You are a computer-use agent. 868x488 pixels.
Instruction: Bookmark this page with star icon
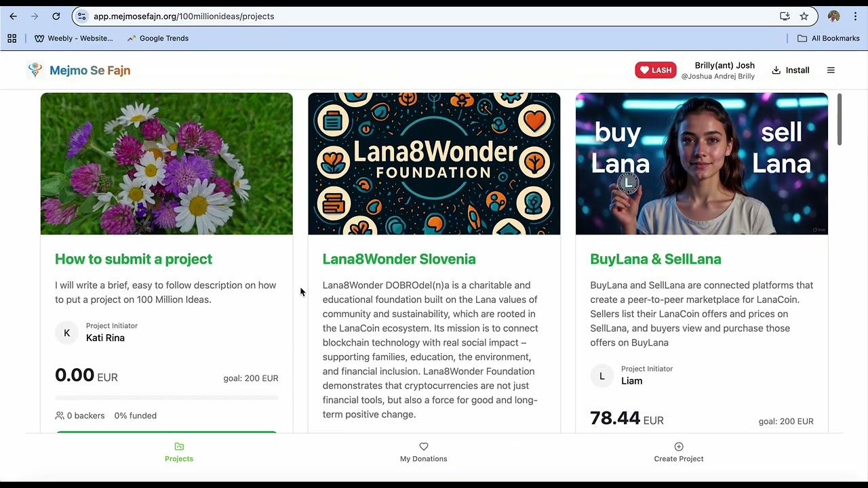tap(804, 16)
